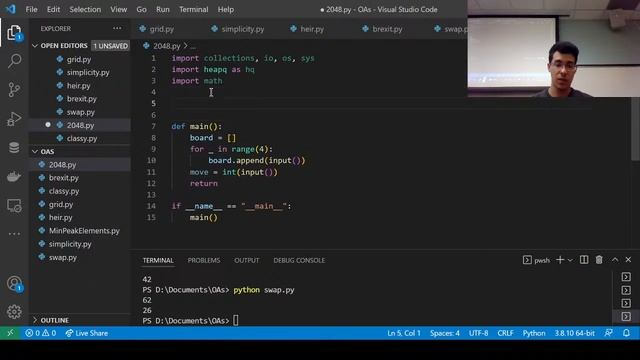Switch to Output panel tab
Image resolution: width=640 pixels, height=360 pixels.
click(x=247, y=260)
